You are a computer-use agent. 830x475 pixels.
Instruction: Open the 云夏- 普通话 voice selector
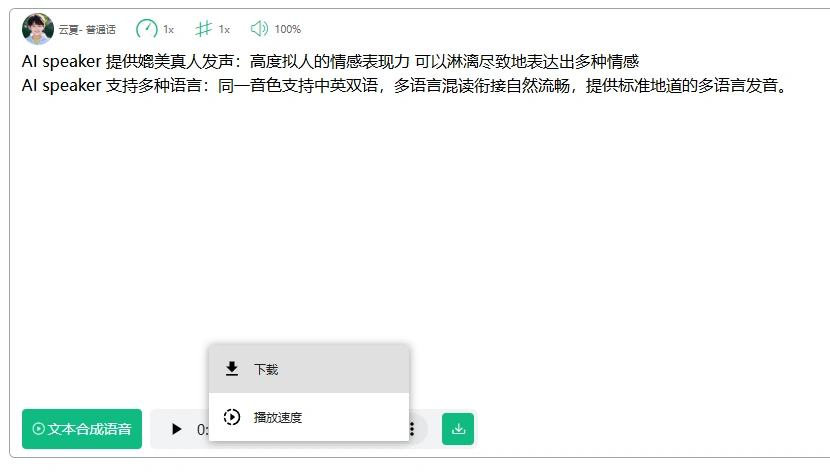[x=87, y=30]
